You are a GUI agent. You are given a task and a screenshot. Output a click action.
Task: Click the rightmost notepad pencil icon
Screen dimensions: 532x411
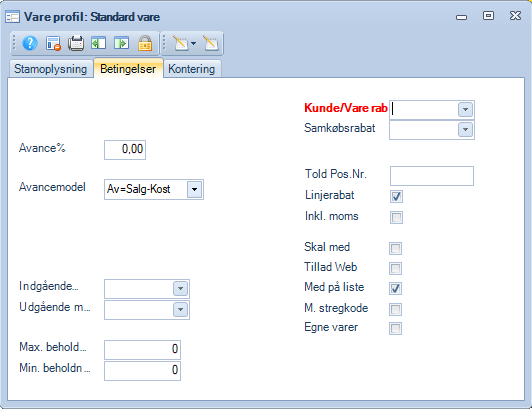pos(211,43)
